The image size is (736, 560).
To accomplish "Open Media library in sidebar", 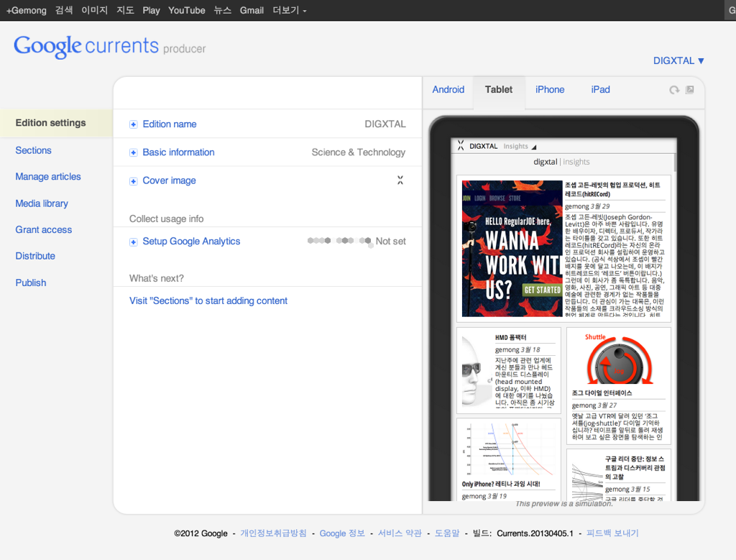I will pyautogui.click(x=42, y=203).
